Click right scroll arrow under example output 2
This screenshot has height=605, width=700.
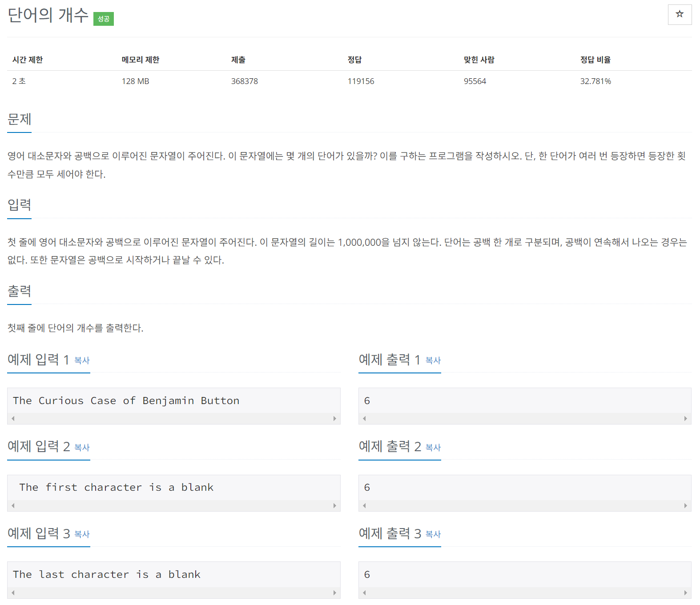click(686, 505)
